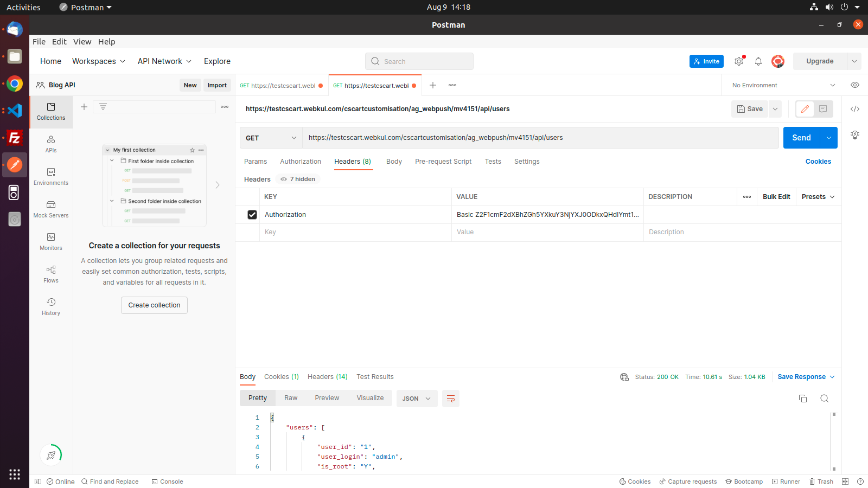
Task: Open the Monitors panel
Action: pos(50,242)
